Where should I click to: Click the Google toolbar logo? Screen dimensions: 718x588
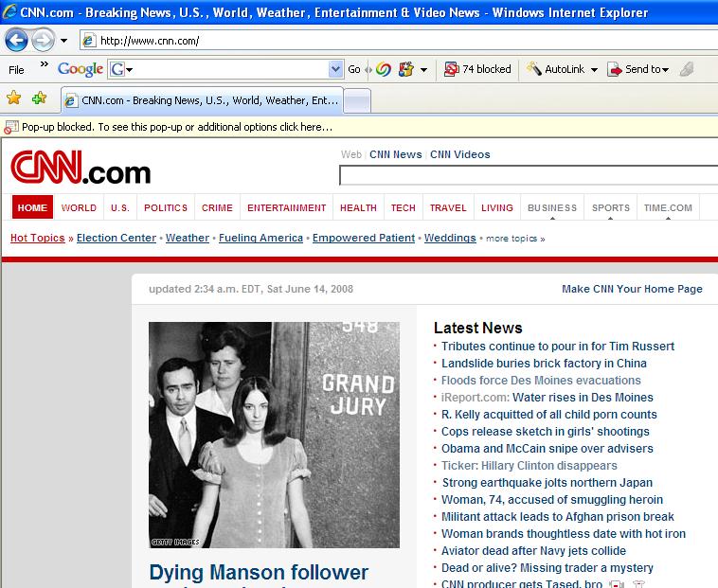pos(80,69)
